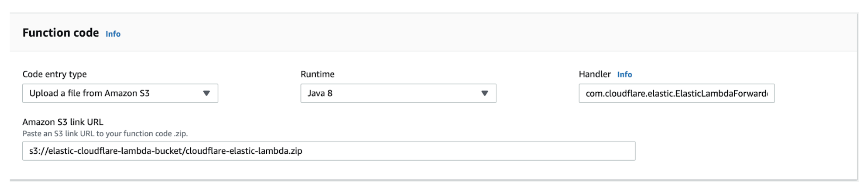Click the Code entry type label
Screen dimensions: 868x190
pyautogui.click(x=54, y=74)
